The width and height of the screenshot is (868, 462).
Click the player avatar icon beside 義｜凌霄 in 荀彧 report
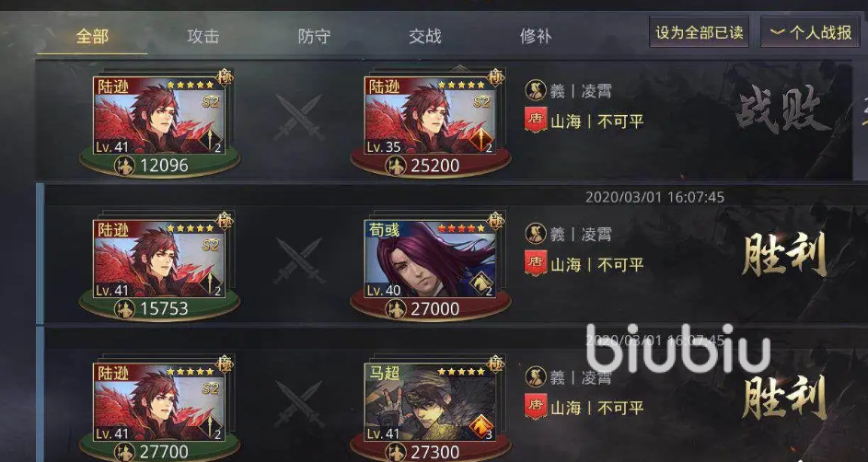[536, 234]
